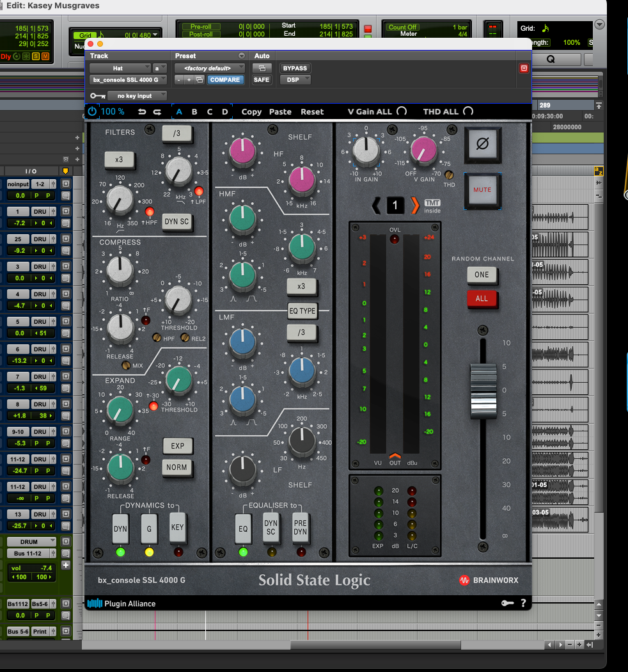Open the Plugin Alliance key license icon
This screenshot has width=628, height=672.
(x=508, y=603)
